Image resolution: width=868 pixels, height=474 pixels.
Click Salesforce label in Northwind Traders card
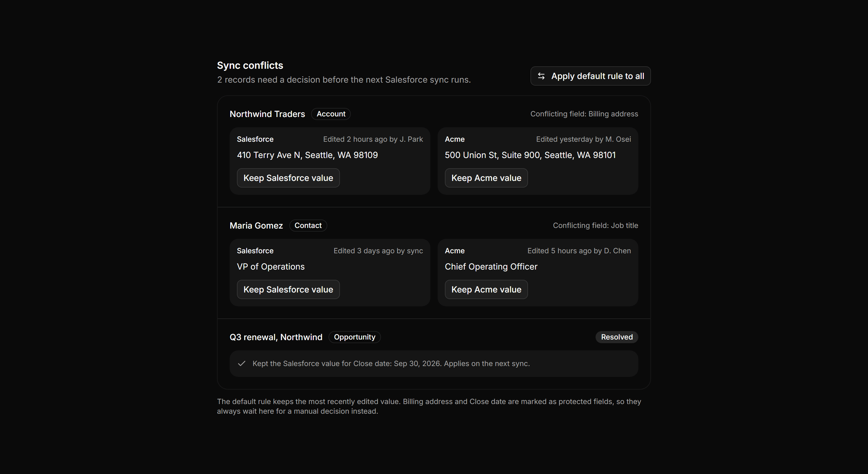pyautogui.click(x=255, y=139)
